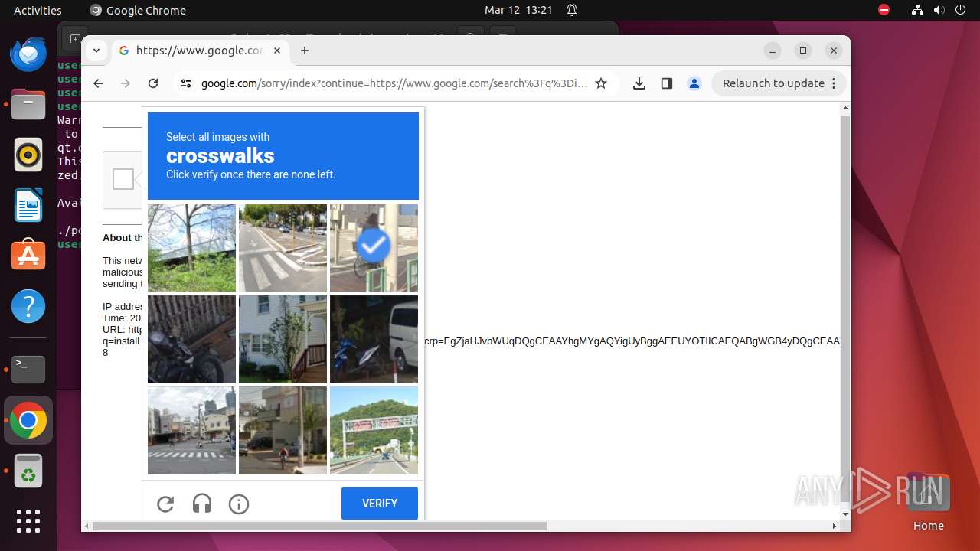Click the address bar URL
Viewport: 980px width, 551px height.
tap(394, 83)
